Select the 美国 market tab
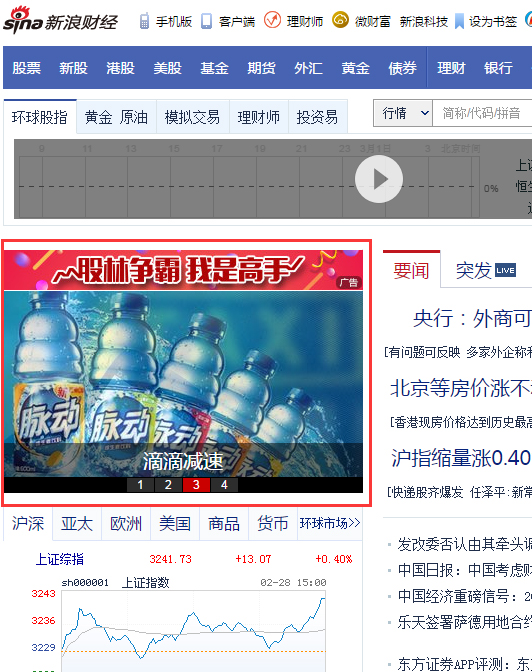 pyautogui.click(x=175, y=524)
